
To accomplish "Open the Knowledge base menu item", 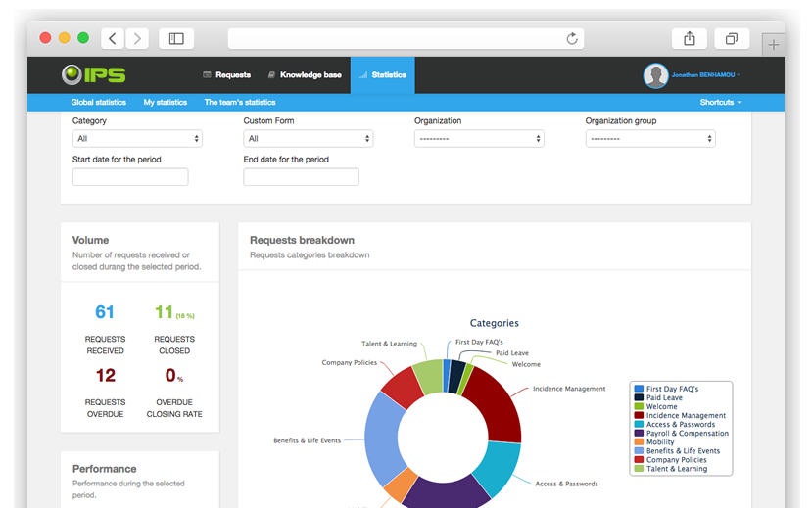I will coord(305,75).
